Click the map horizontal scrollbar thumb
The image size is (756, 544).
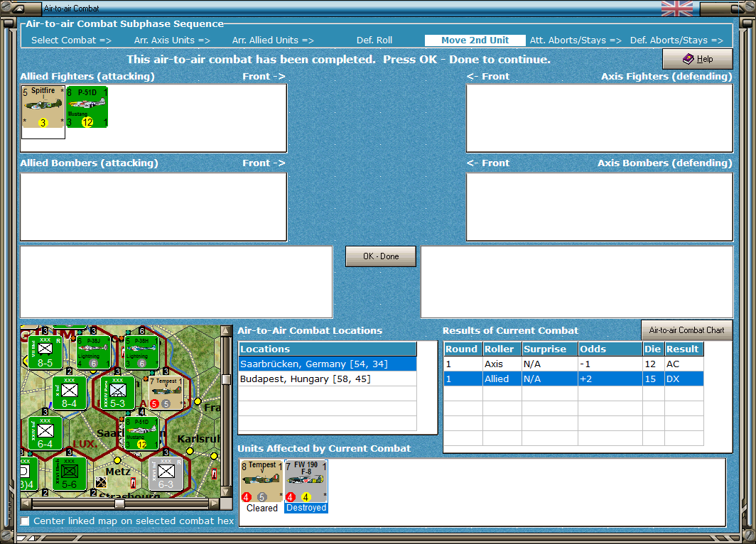tap(119, 504)
